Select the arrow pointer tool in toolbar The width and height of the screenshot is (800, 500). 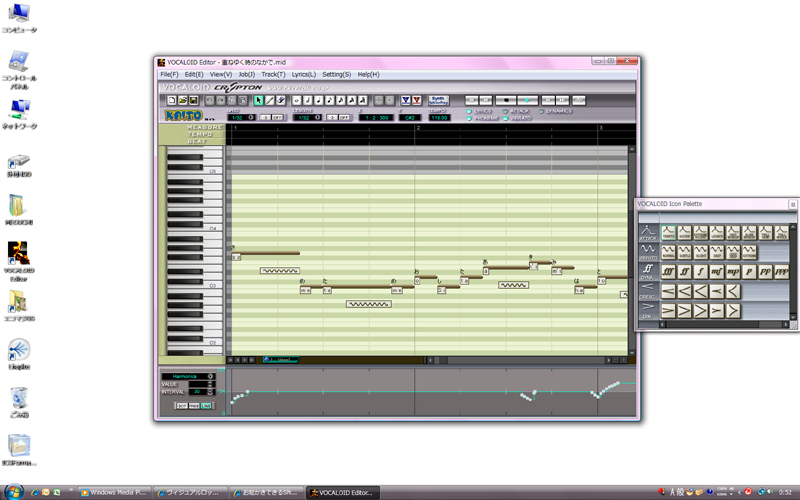pyautogui.click(x=258, y=100)
